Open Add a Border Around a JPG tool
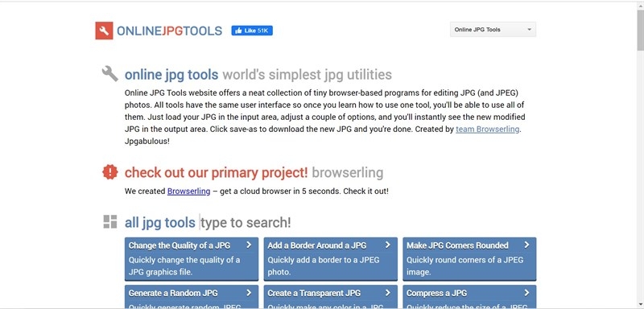644x309 pixels. (x=331, y=258)
